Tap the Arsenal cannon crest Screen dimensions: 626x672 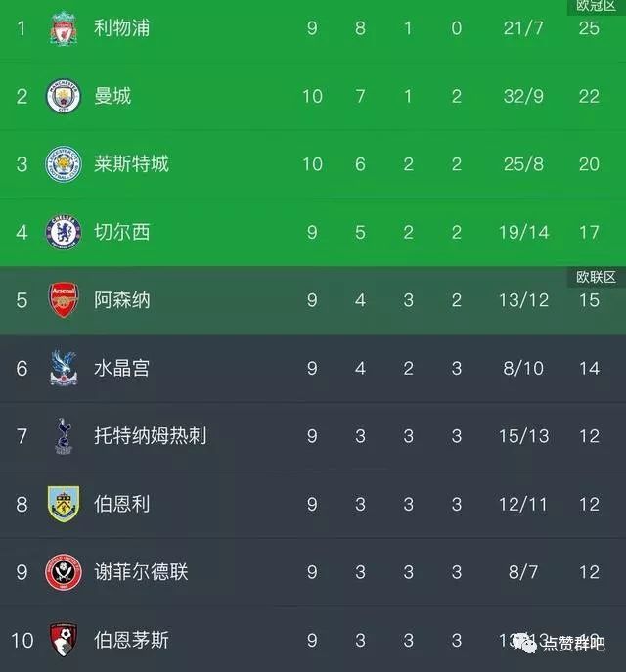pyautogui.click(x=64, y=299)
